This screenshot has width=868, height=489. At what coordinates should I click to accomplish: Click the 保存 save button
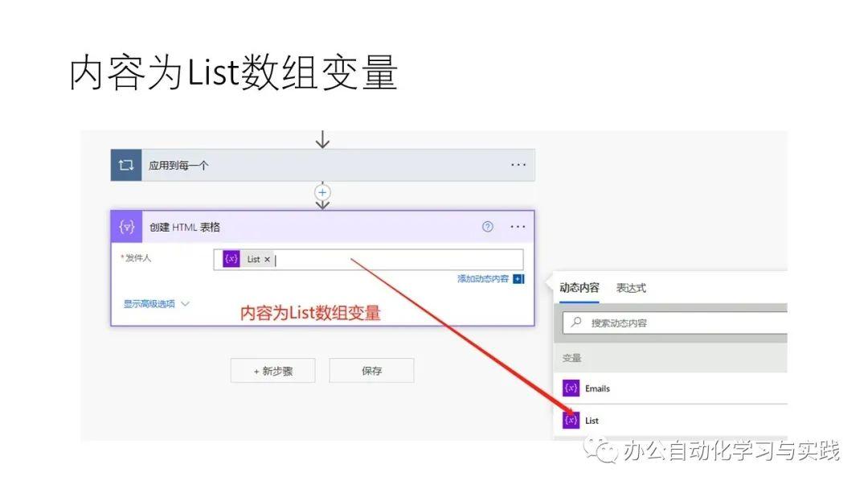pyautogui.click(x=371, y=370)
